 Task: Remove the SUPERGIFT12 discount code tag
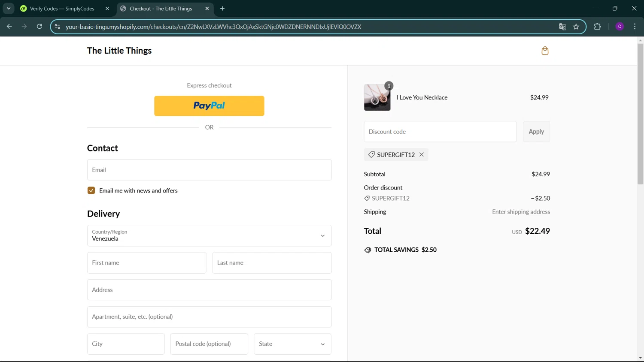(x=422, y=154)
